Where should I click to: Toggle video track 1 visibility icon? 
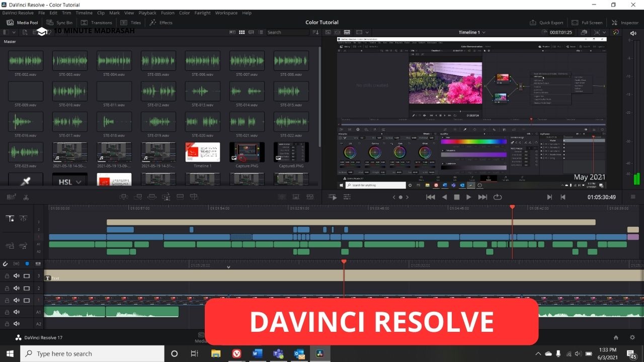[x=27, y=300]
